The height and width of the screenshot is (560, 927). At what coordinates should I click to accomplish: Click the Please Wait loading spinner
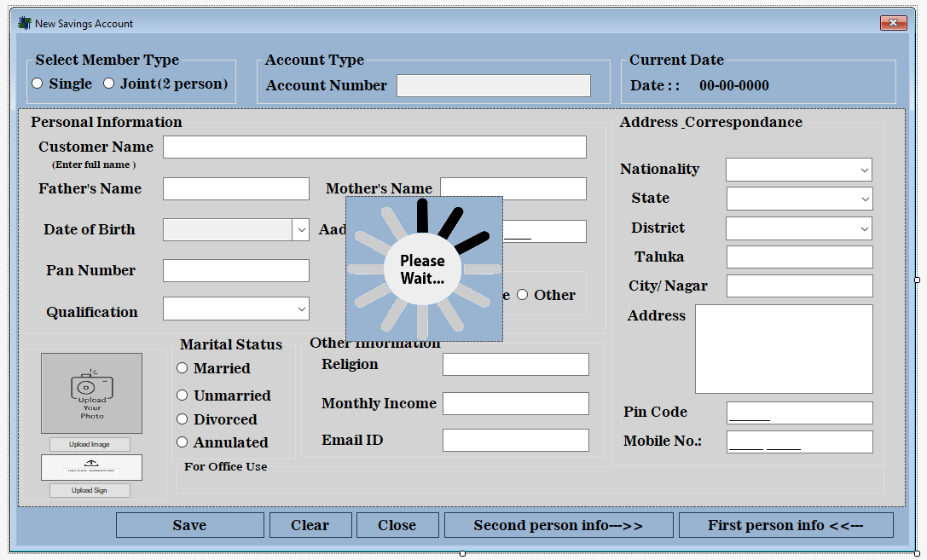click(424, 269)
